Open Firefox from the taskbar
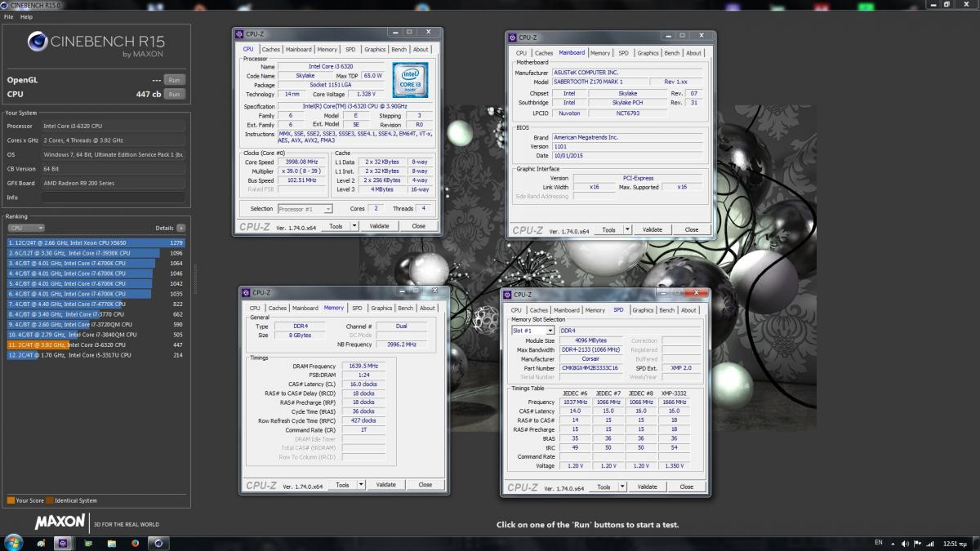Viewport: 980px width, 551px height. point(135,542)
